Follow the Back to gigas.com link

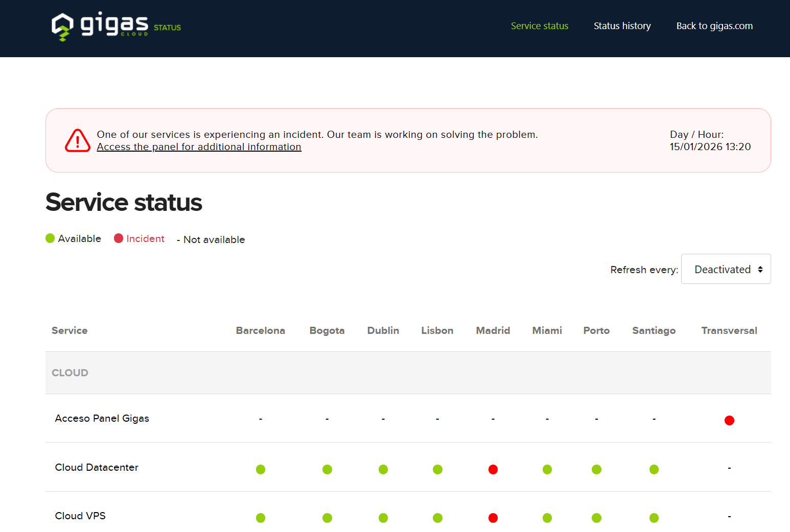point(714,26)
